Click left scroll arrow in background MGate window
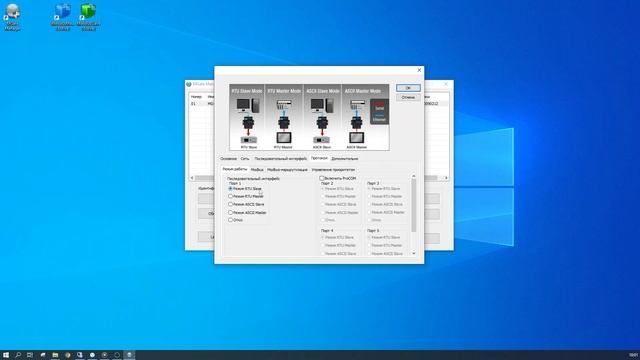640x360 pixels. point(192,178)
